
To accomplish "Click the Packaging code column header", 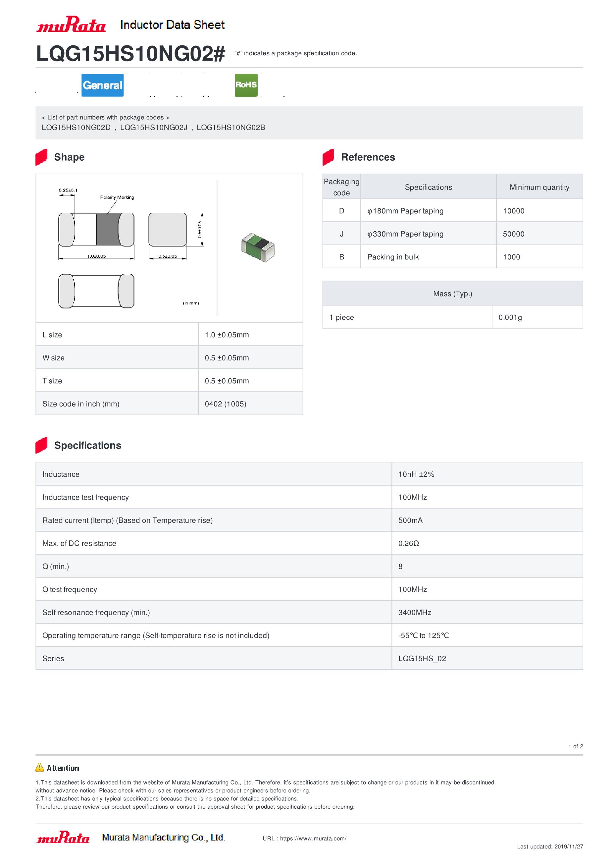I will click(x=341, y=187).
